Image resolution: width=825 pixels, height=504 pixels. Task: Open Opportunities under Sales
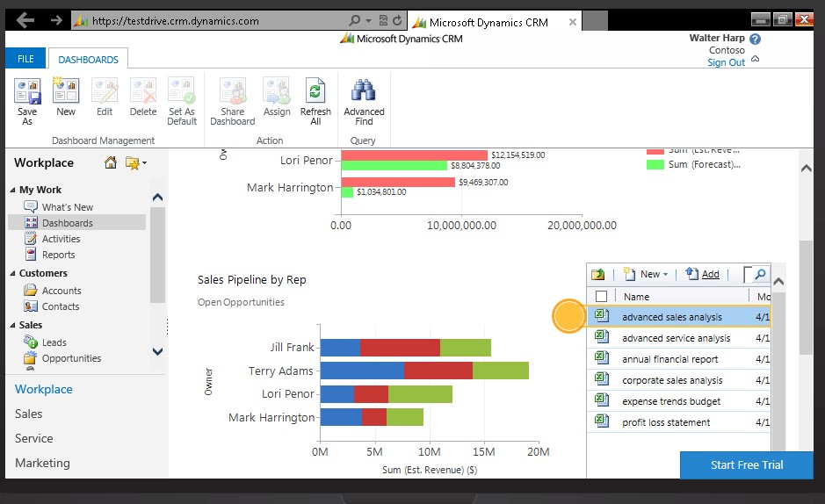(x=71, y=358)
